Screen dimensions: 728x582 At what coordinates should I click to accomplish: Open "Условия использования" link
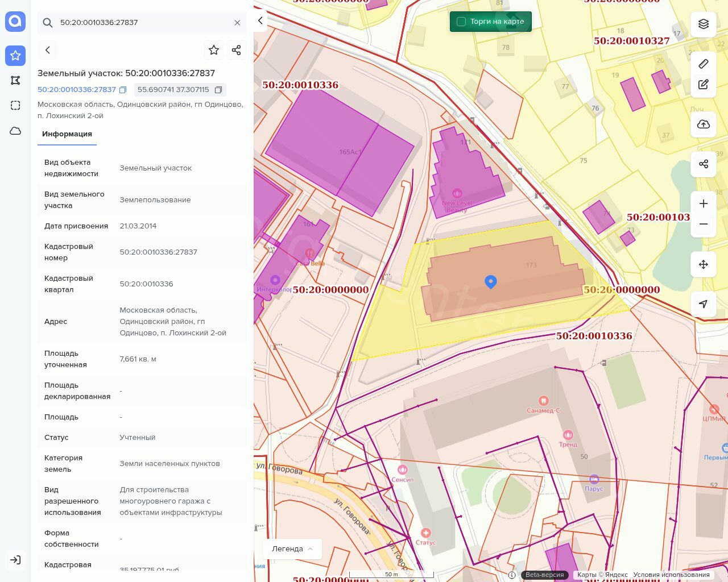click(671, 575)
